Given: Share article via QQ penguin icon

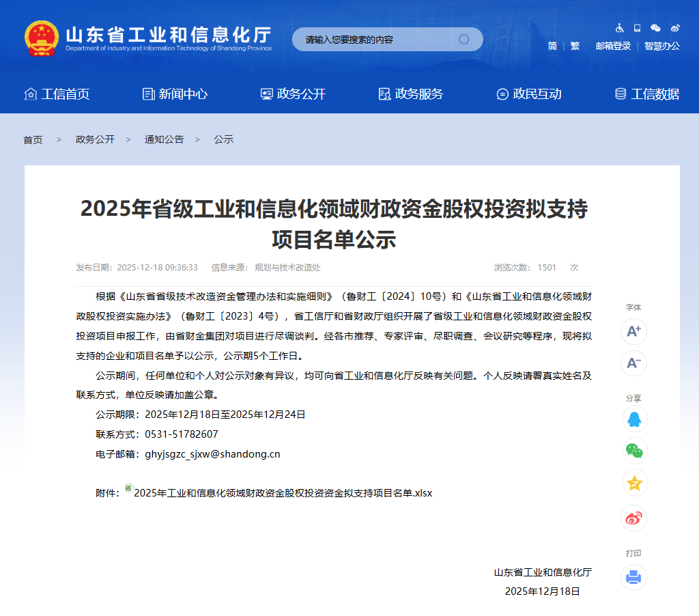Looking at the screenshot, I should [x=633, y=419].
